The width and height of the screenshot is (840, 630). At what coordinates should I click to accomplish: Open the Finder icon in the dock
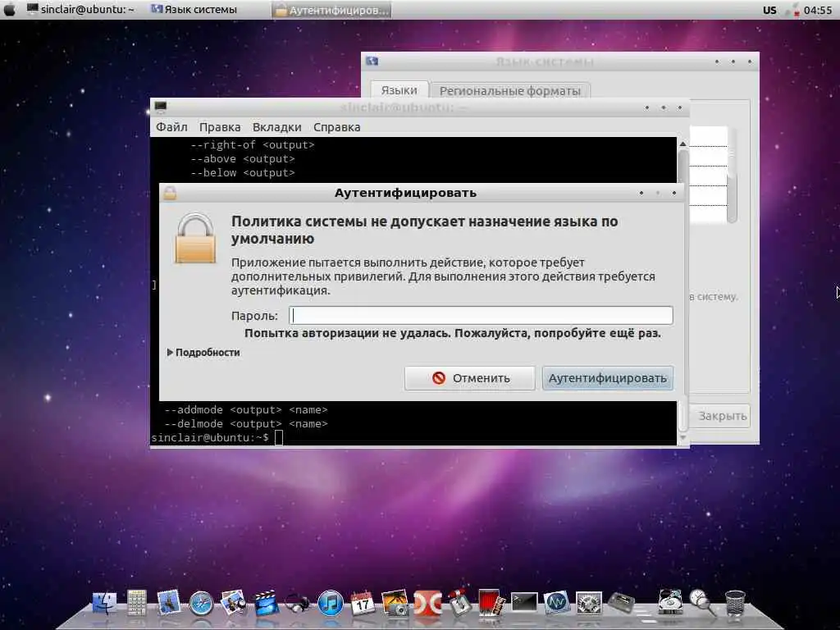(x=104, y=603)
